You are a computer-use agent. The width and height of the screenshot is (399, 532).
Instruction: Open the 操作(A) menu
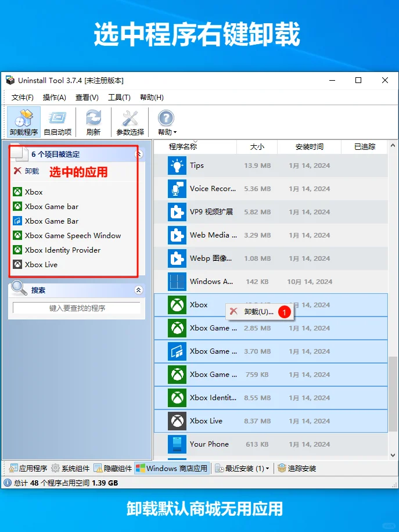[x=54, y=98]
